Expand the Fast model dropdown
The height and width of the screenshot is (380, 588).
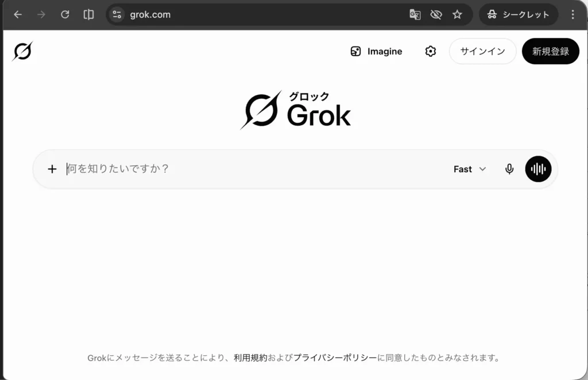tap(470, 169)
